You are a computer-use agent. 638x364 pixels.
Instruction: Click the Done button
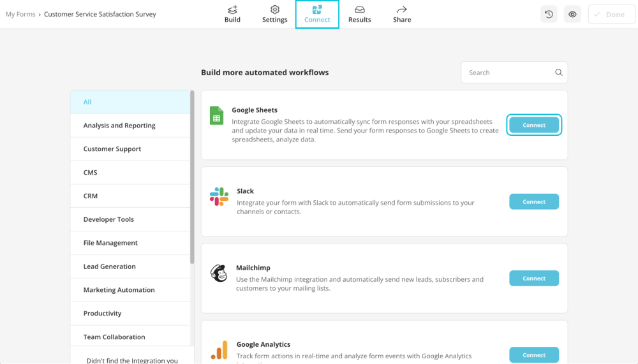point(611,14)
